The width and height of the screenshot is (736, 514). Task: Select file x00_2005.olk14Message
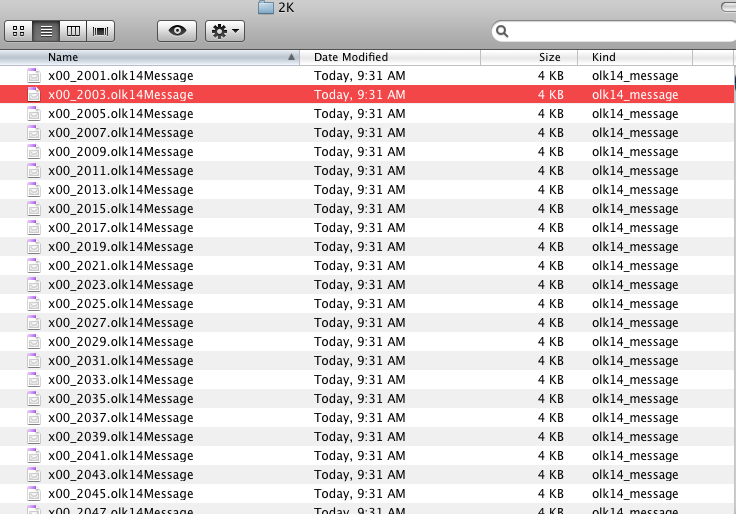tap(366, 114)
